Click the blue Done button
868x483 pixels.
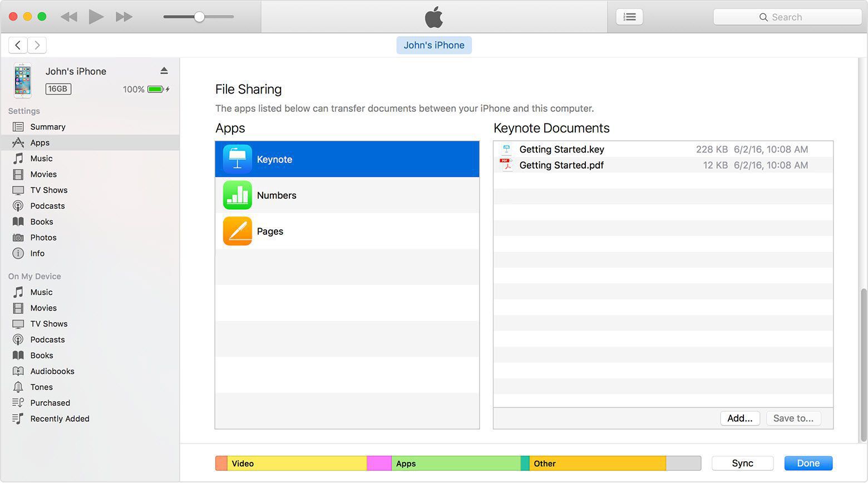click(x=808, y=463)
